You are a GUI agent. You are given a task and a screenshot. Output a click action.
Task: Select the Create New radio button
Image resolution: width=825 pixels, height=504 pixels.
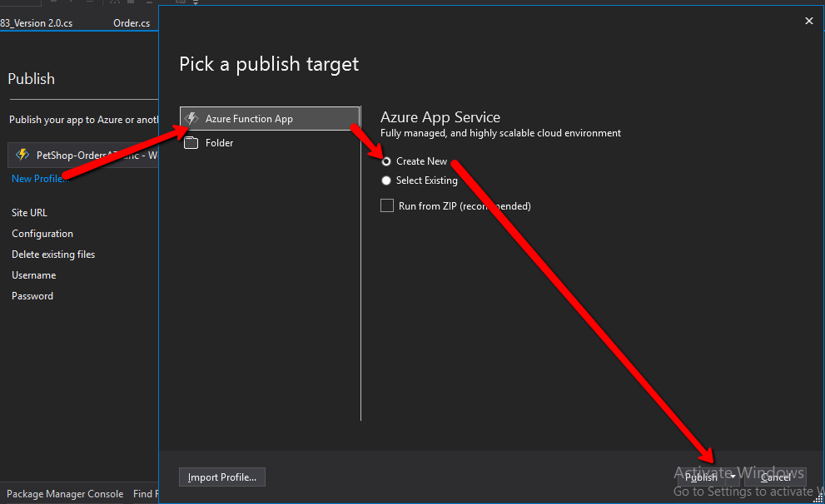(386, 161)
